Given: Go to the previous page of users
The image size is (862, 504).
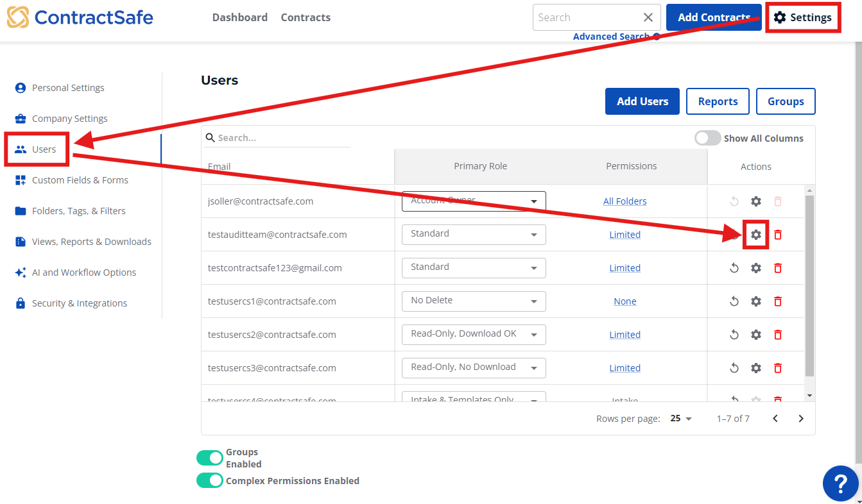Looking at the screenshot, I should coord(775,419).
